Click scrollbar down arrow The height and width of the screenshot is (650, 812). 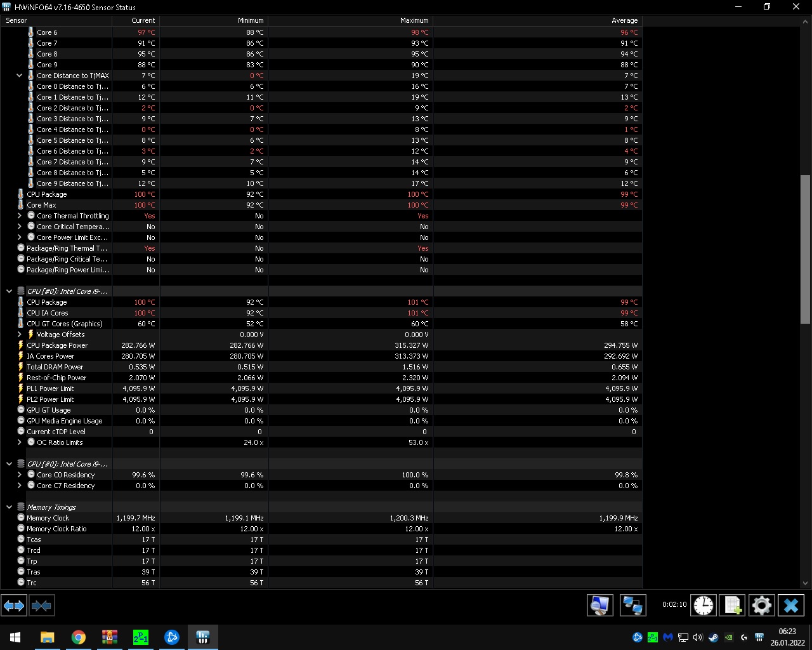806,583
